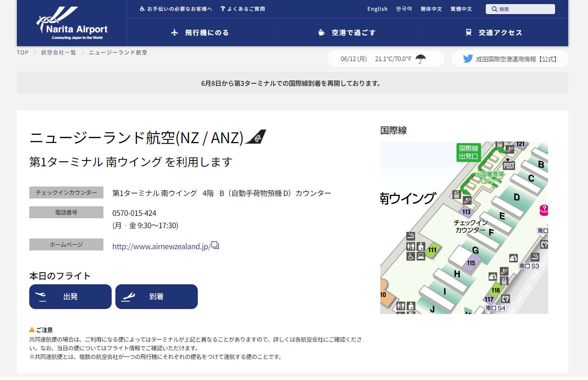
Task: Go to 航空会社一覧 in the breadcrumb
Action: [x=59, y=52]
